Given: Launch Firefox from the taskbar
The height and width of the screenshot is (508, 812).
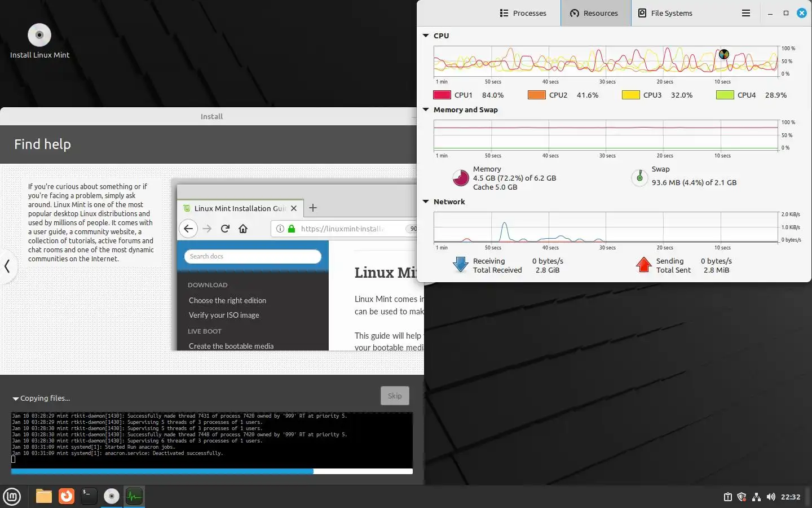Looking at the screenshot, I should (x=67, y=496).
